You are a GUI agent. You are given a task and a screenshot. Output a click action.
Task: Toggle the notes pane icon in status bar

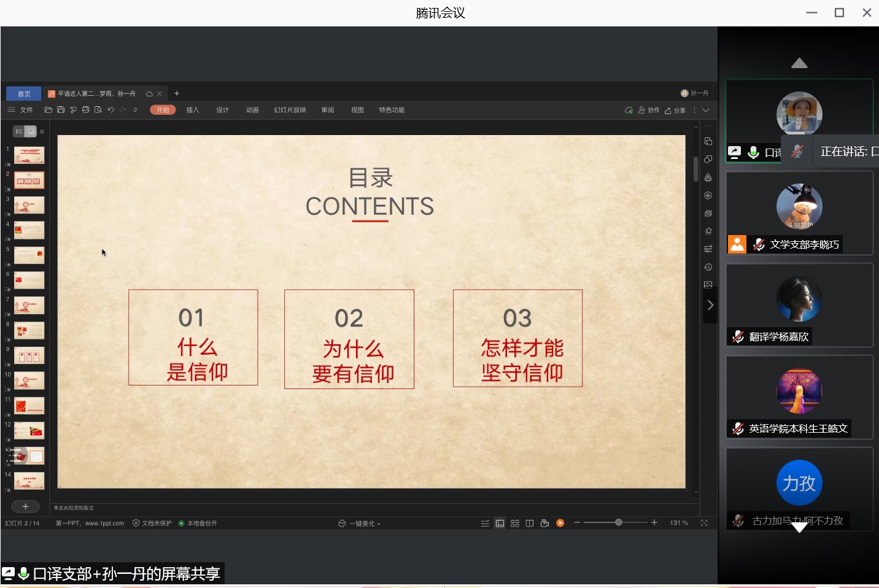485,523
